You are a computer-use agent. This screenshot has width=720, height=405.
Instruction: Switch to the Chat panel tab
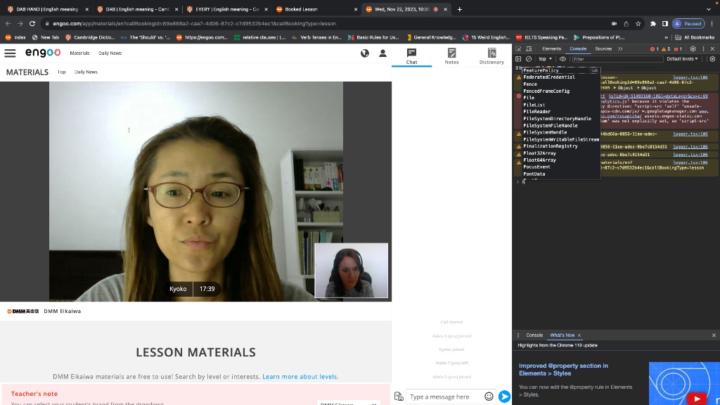[x=411, y=56]
